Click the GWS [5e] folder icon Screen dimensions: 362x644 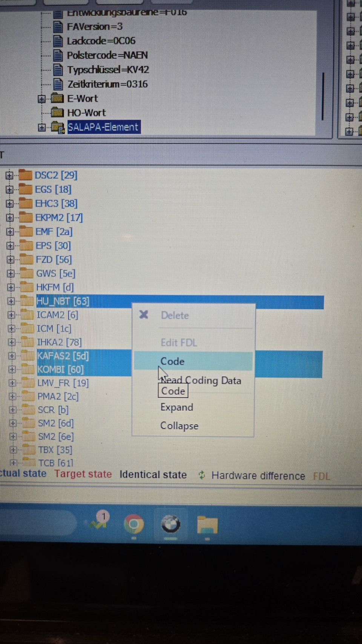pyautogui.click(x=26, y=273)
